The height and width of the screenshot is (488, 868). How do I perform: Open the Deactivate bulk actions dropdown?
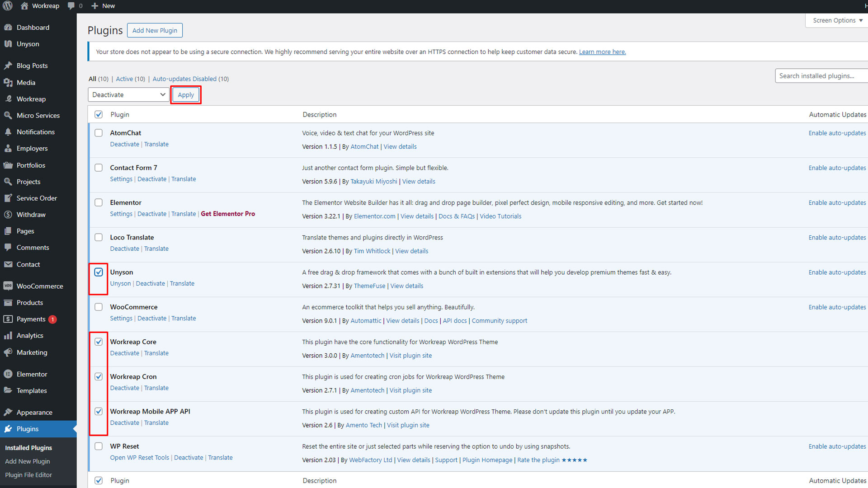128,94
